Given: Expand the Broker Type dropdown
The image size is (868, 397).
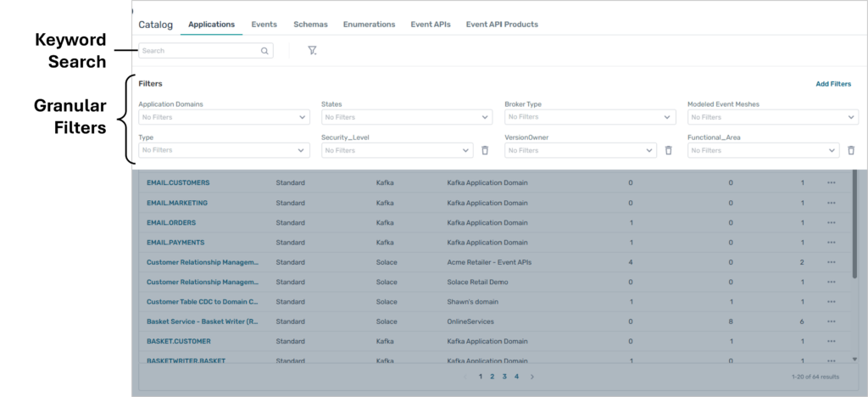Looking at the screenshot, I should coord(590,117).
